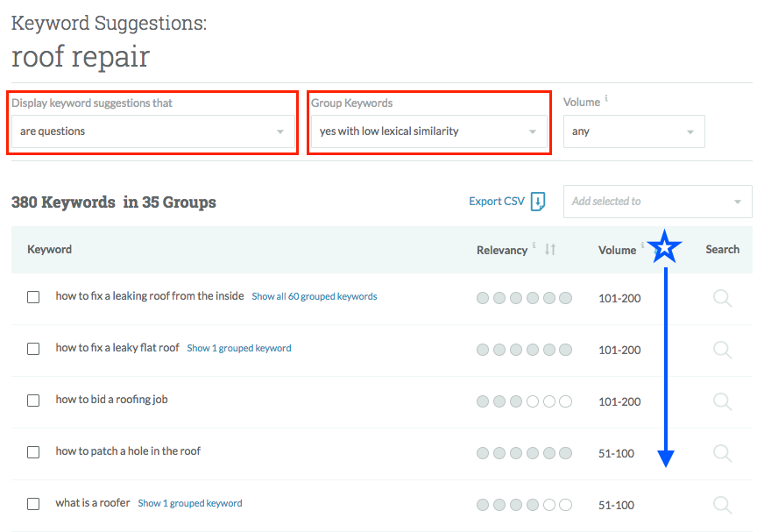Expand the Volume 'any' dropdown
Image resolution: width=757 pixels, height=532 pixels.
pos(633,131)
